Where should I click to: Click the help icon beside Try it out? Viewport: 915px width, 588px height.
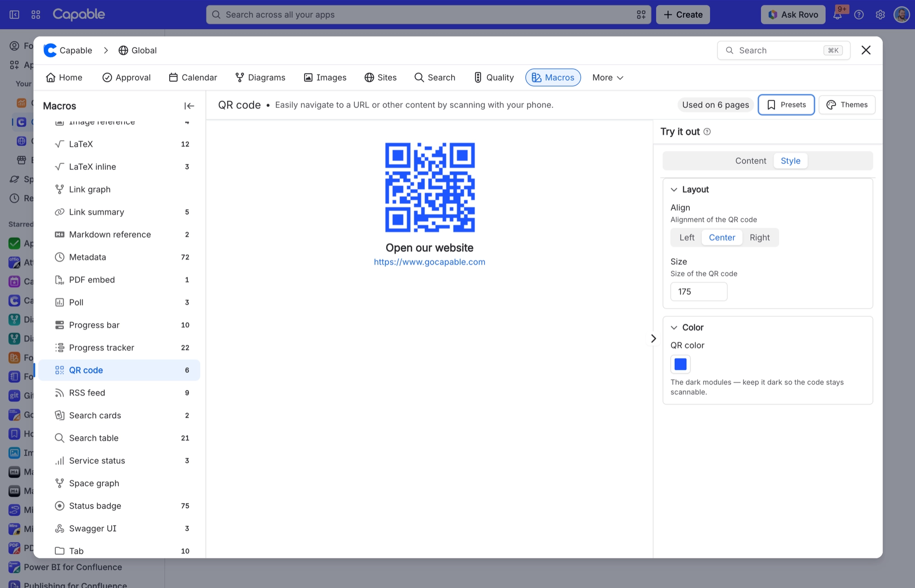(707, 132)
